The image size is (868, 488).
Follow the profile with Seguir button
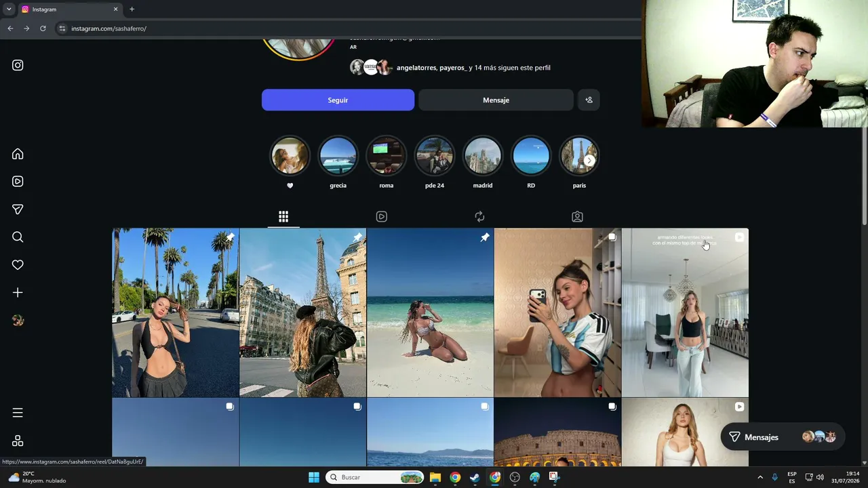[x=338, y=100]
